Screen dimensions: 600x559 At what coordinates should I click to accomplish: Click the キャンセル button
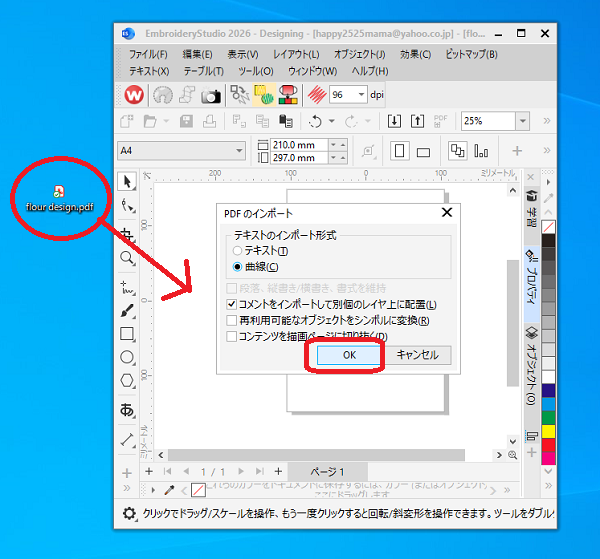click(417, 355)
